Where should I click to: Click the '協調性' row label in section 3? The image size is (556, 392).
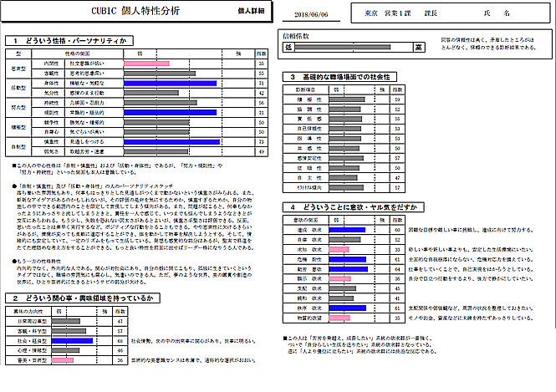coord(309,109)
